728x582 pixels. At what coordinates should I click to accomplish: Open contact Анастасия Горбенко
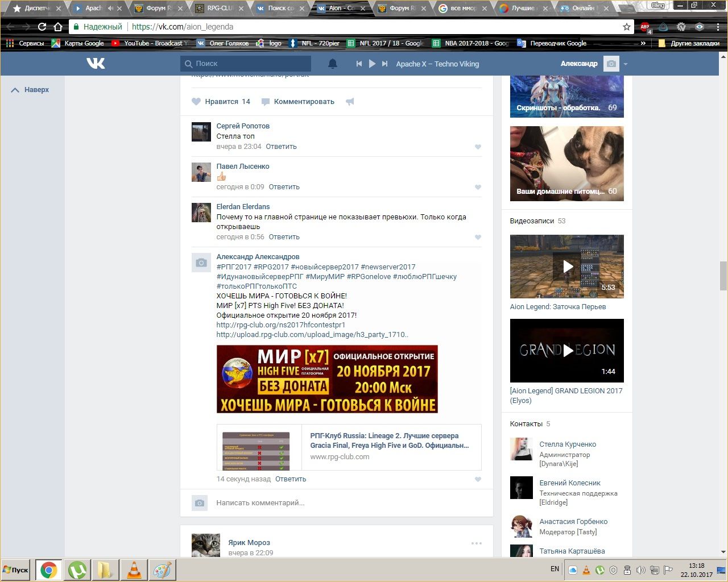[573, 522]
